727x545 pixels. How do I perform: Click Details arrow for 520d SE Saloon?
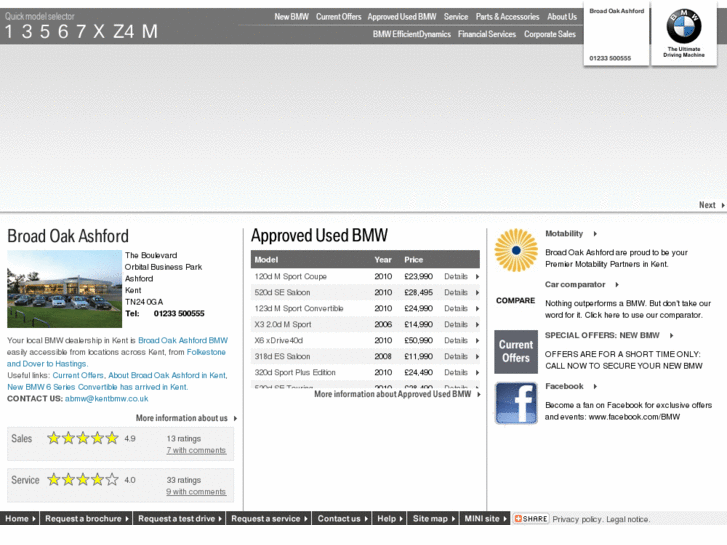(x=477, y=293)
